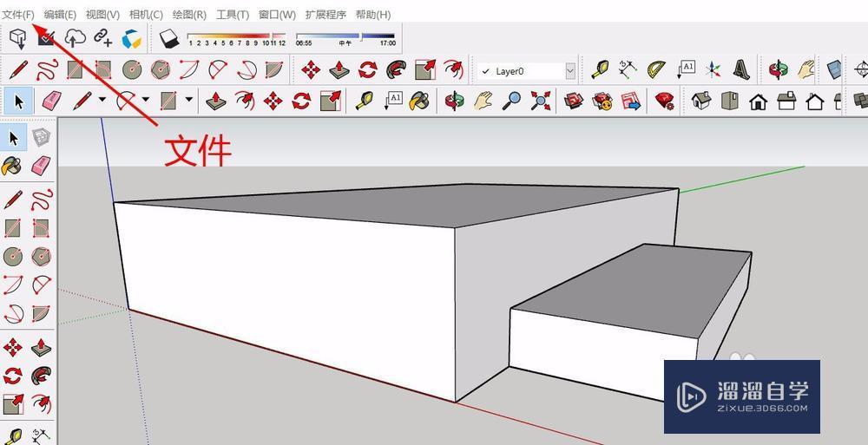The image size is (868, 445).
Task: Select the Protractor tool
Action: [656, 70]
